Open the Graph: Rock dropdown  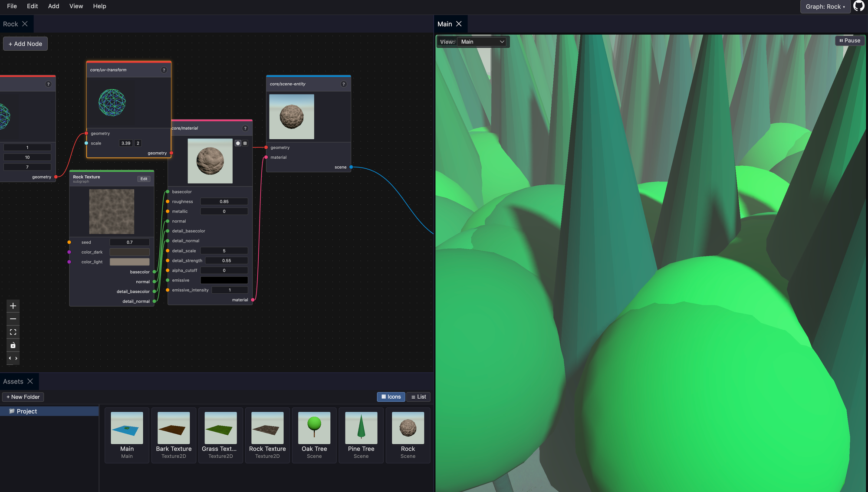(825, 7)
